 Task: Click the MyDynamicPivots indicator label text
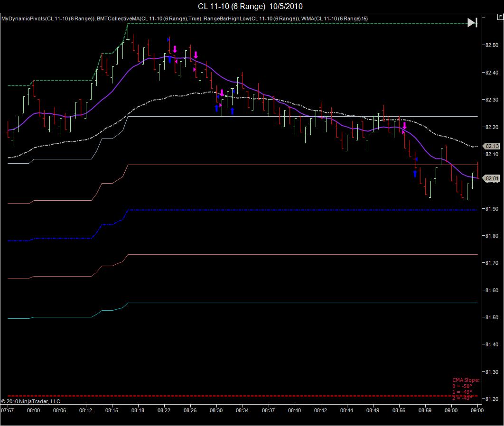[x=48, y=19]
